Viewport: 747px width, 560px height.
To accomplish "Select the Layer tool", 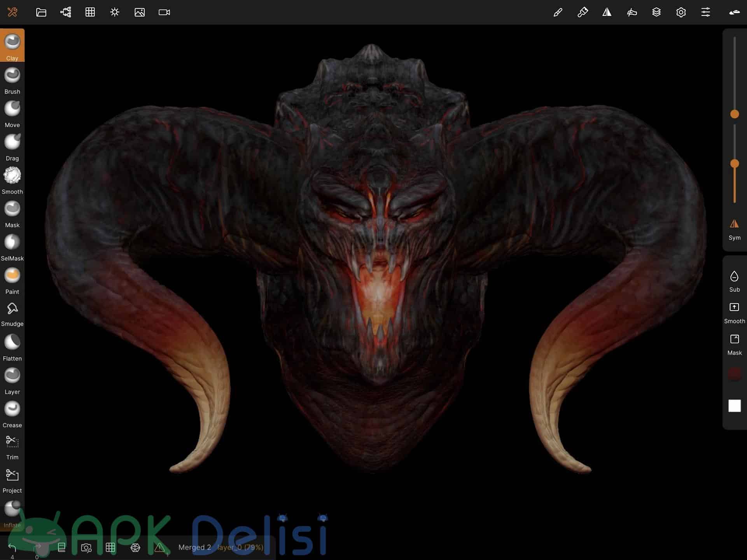I will click(12, 381).
